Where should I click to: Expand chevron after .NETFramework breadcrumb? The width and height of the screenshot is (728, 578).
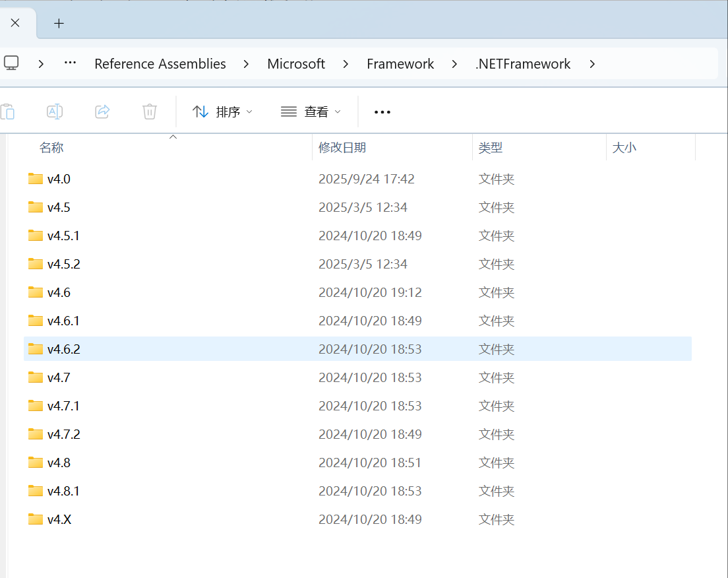592,64
